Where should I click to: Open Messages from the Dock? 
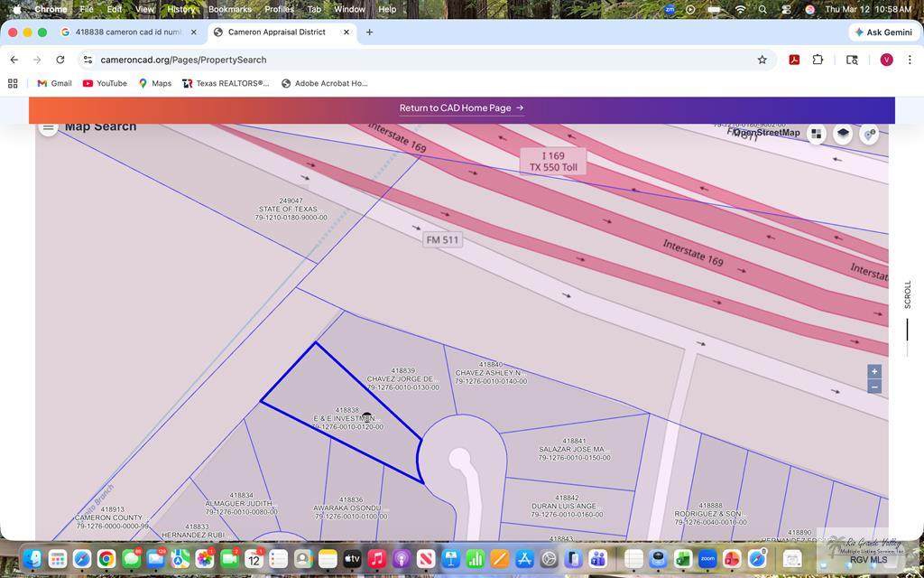[131, 558]
